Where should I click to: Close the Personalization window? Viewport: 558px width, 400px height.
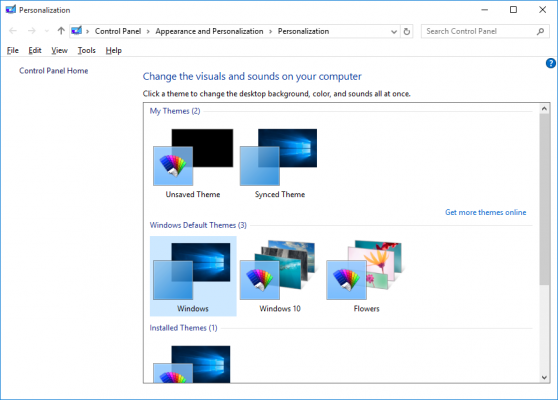pyautogui.click(x=542, y=10)
